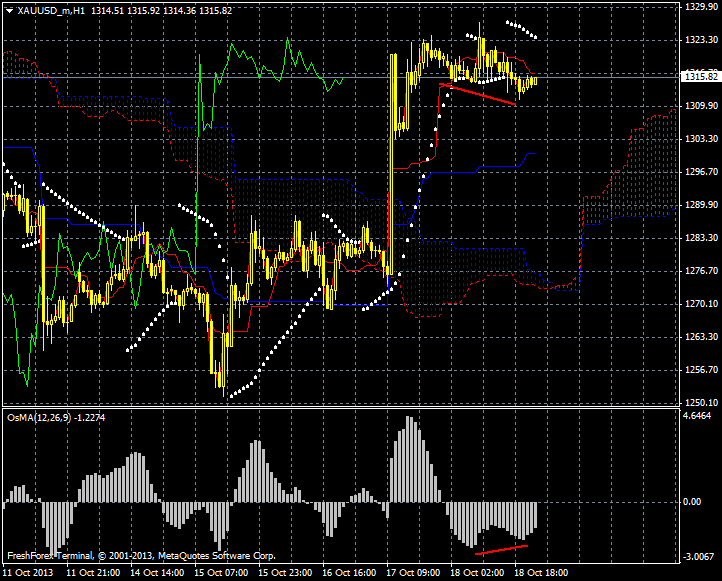
Task: Click the short white dotted line at top right
Action: [x=522, y=30]
